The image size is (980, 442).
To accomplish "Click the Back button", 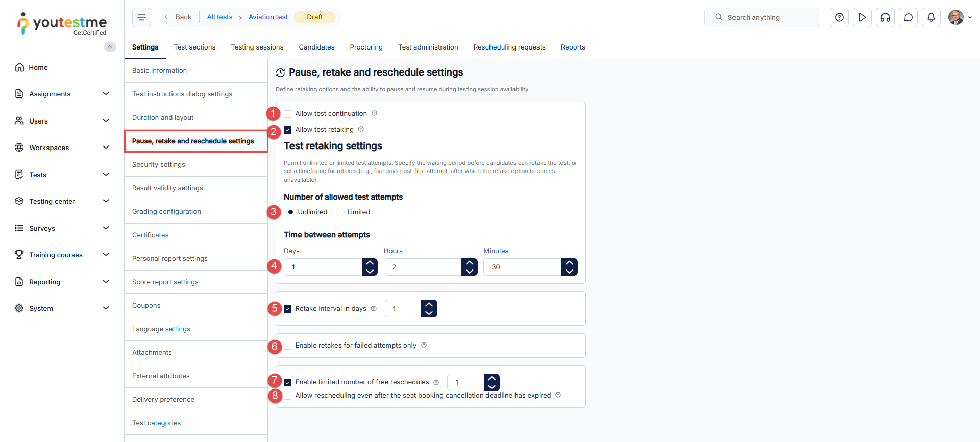I will pos(178,17).
